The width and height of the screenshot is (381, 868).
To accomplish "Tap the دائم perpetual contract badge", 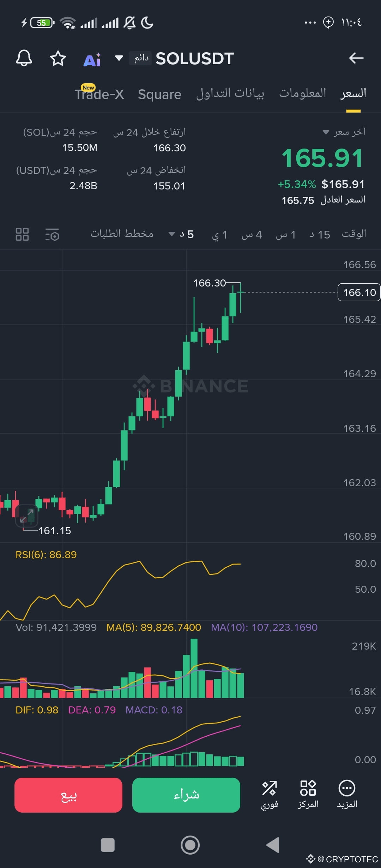I will (x=141, y=58).
